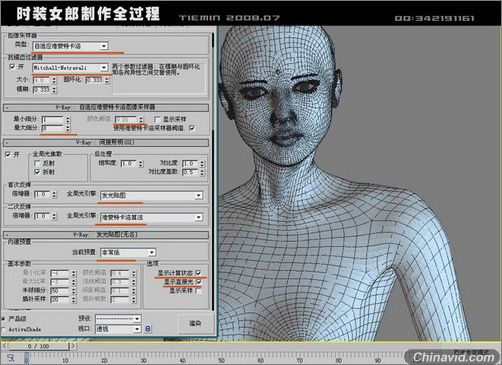Select the ActiveShade radio button
This screenshot has height=365, width=502.
3,329
